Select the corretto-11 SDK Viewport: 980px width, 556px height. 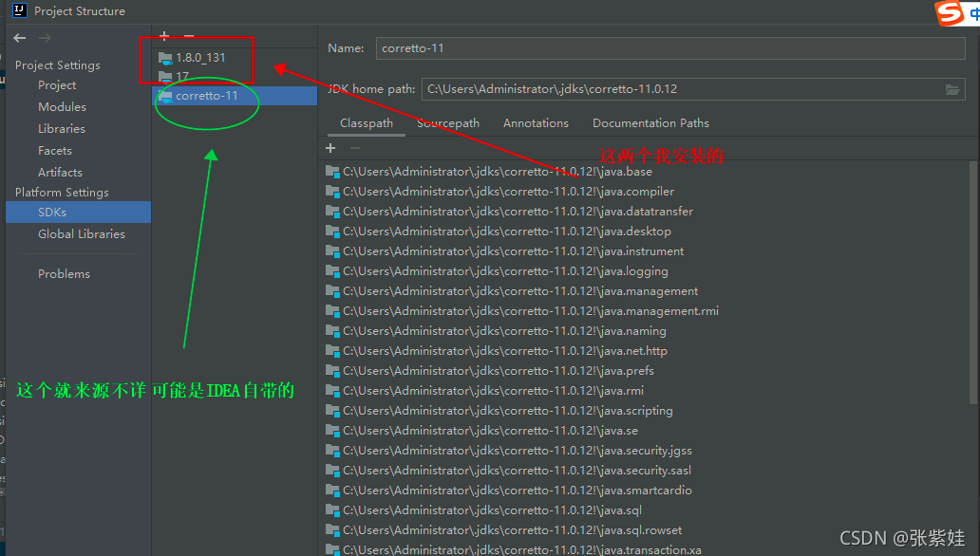pyautogui.click(x=235, y=96)
